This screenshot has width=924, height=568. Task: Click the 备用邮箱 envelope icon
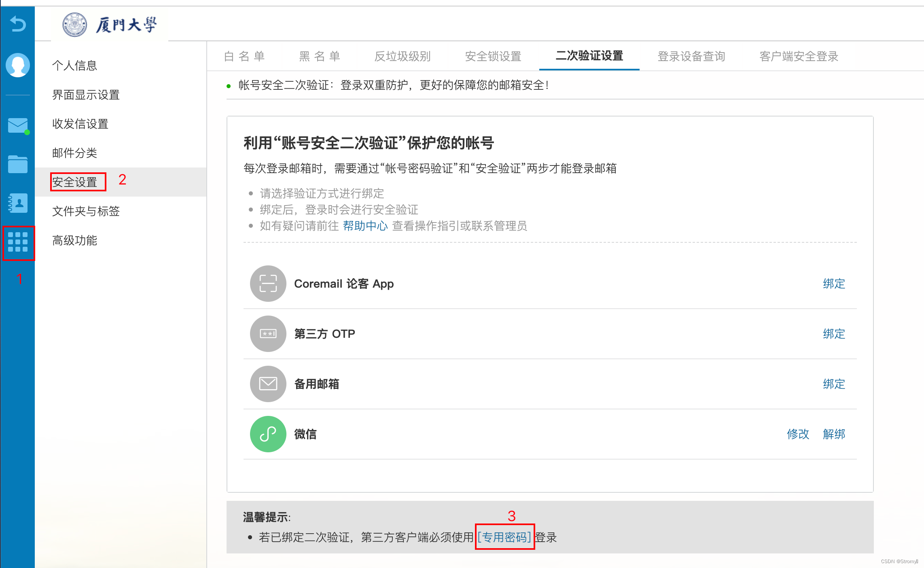coord(268,384)
